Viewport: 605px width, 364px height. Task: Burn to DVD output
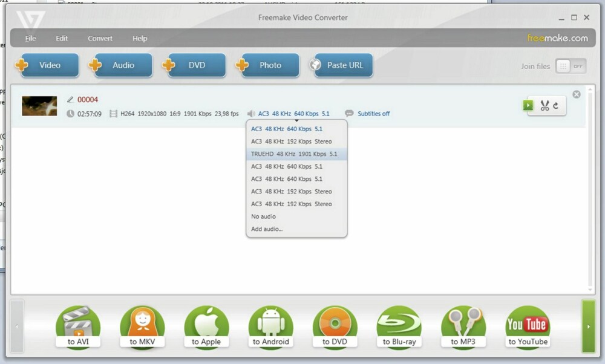tap(335, 327)
